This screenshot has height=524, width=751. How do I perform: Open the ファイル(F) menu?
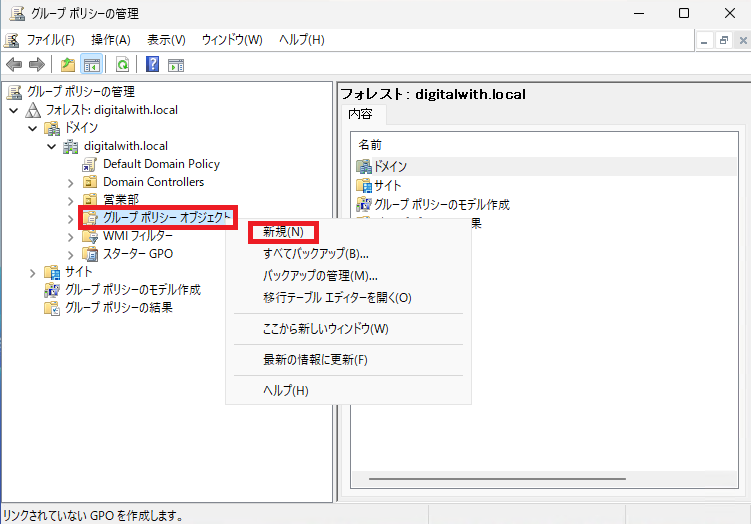[x=50, y=40]
